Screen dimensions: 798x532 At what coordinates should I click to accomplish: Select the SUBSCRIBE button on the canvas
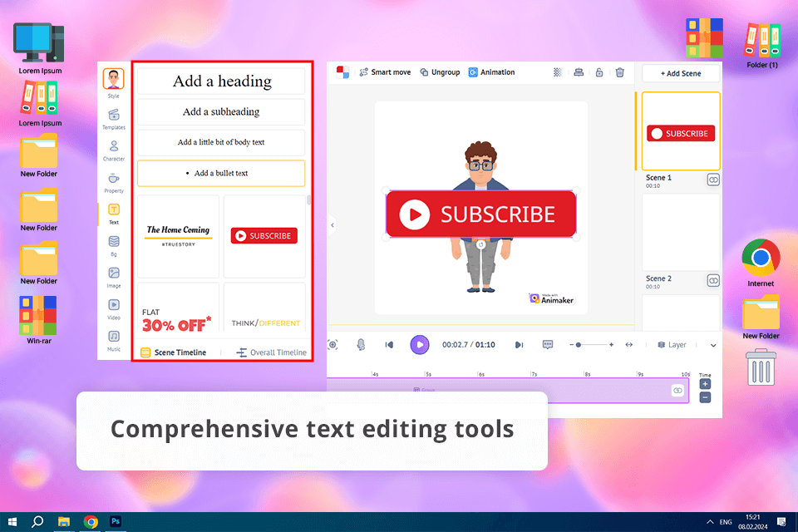click(481, 214)
